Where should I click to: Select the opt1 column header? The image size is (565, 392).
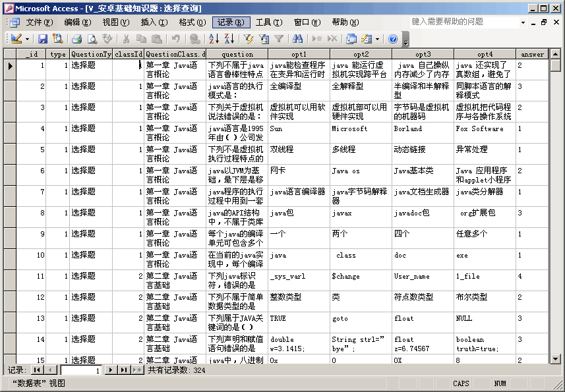pos(299,54)
